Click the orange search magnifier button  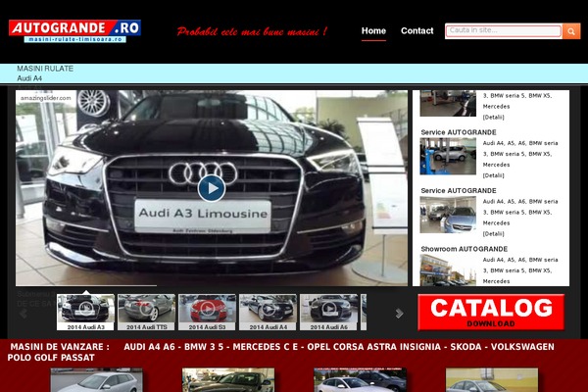(571, 31)
